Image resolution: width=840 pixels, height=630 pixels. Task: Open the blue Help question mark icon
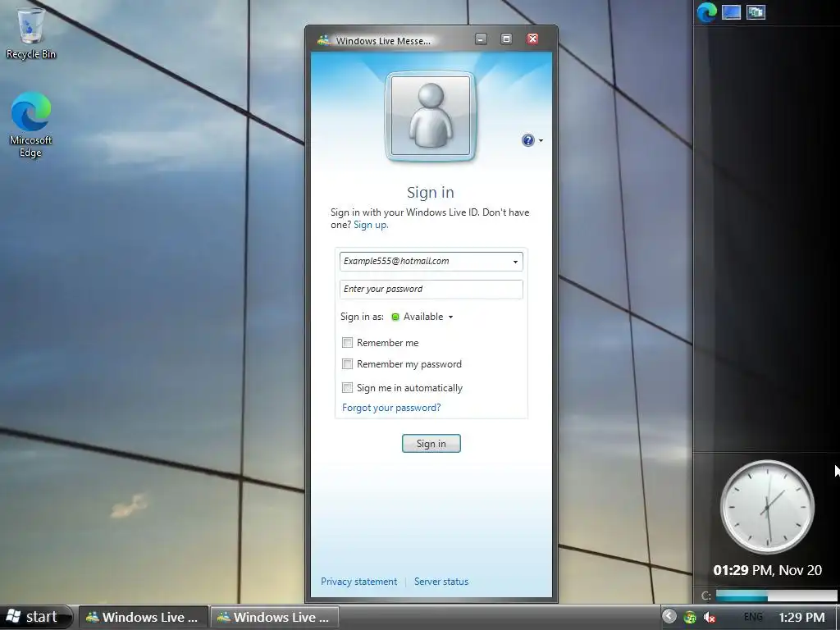click(x=527, y=140)
